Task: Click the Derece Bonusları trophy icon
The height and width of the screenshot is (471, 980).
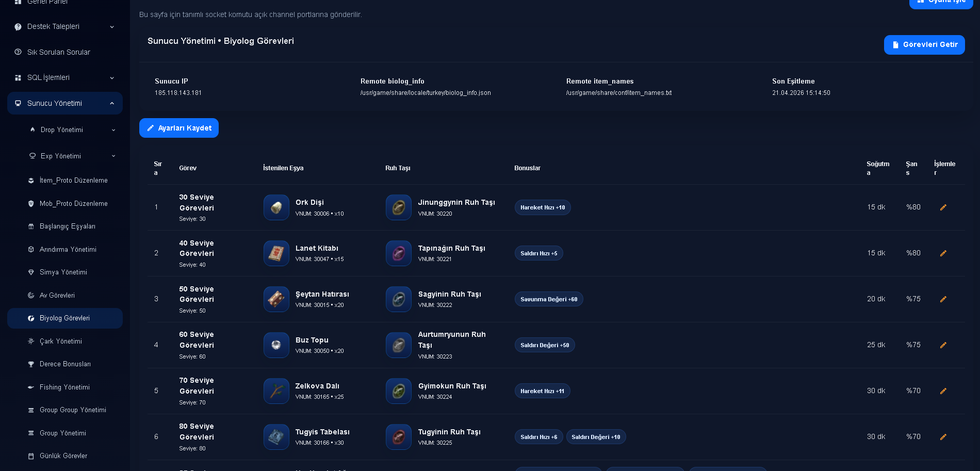Action: tap(31, 364)
